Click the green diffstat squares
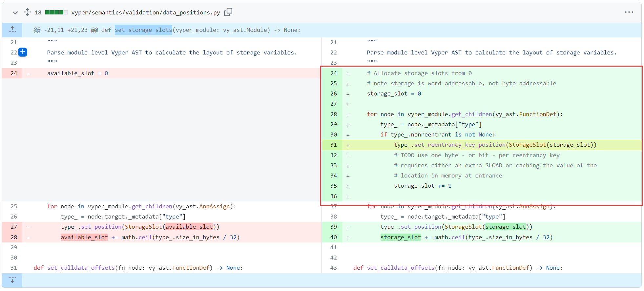The width and height of the screenshot is (644, 291). [56, 12]
